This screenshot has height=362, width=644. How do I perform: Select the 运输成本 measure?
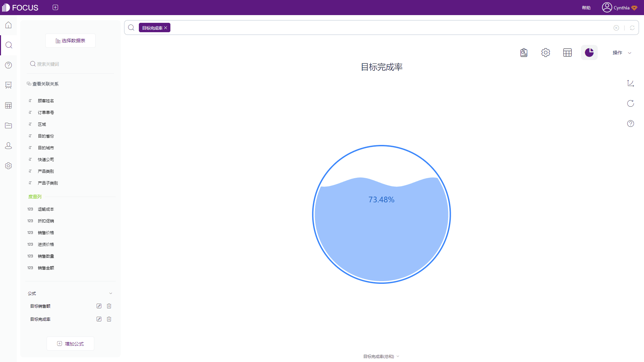pos(46,209)
